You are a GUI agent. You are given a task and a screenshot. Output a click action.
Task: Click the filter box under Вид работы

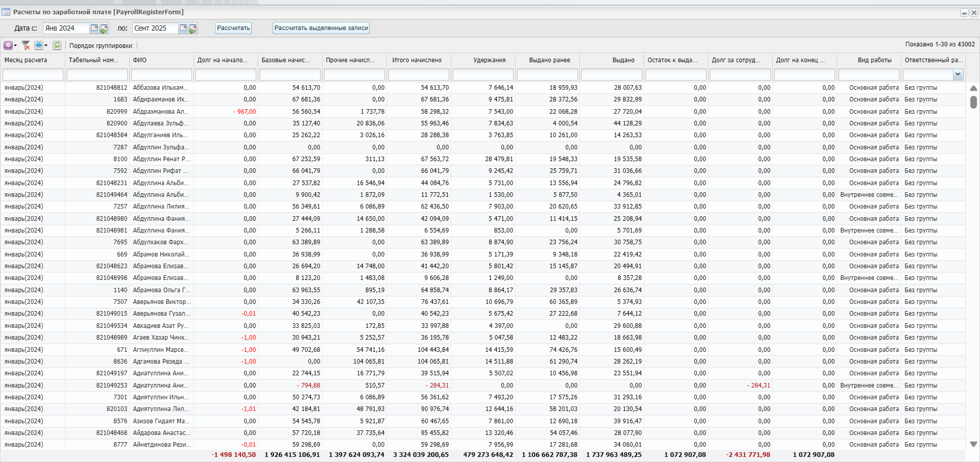click(x=869, y=74)
